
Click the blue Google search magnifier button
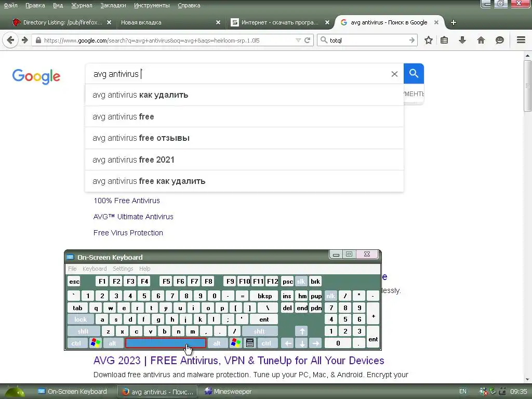(x=414, y=73)
